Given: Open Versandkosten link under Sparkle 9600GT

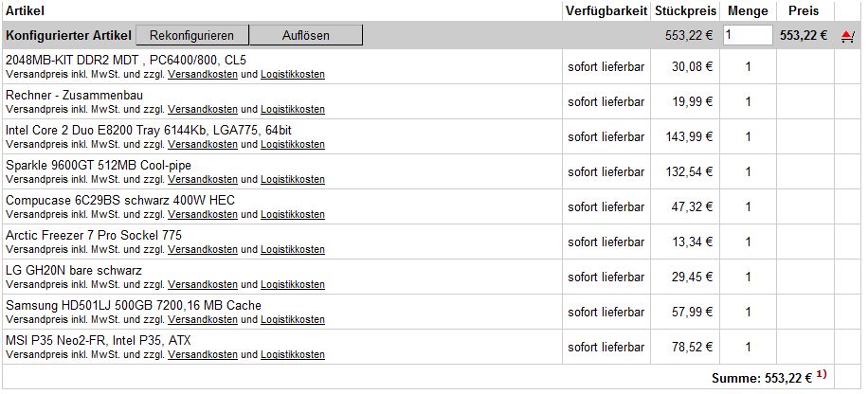Looking at the screenshot, I should click(203, 179).
